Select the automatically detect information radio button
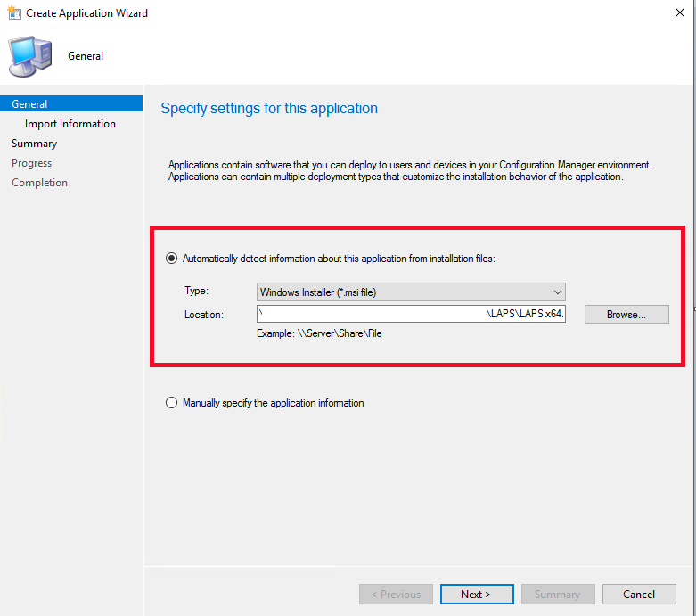 pos(172,259)
